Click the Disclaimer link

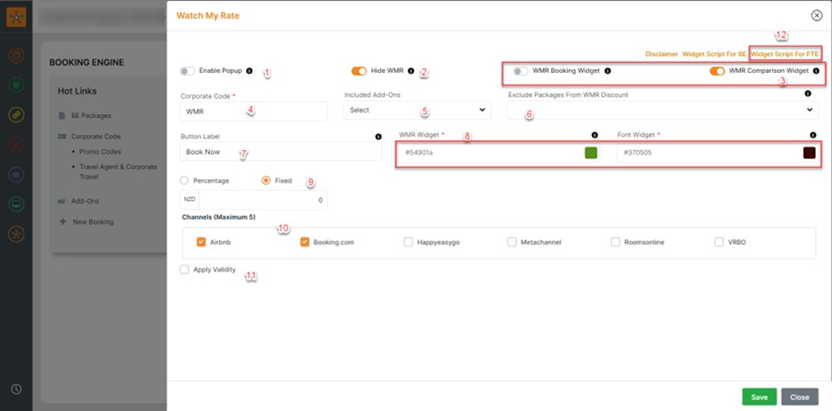coord(660,53)
